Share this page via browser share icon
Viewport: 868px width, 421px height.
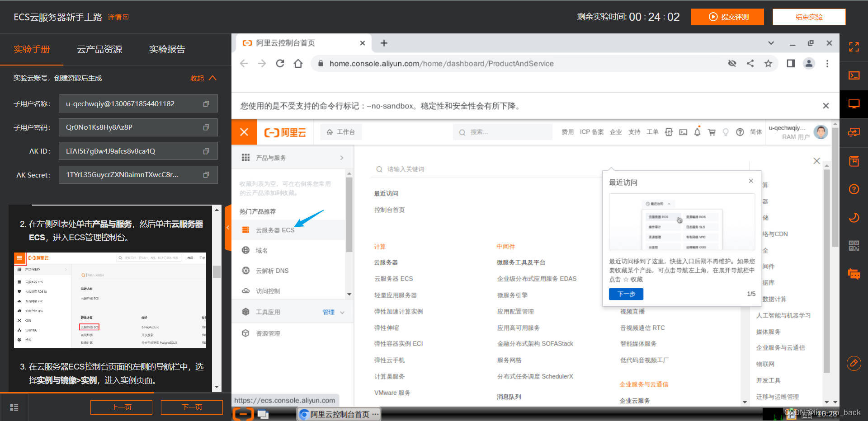(x=750, y=64)
